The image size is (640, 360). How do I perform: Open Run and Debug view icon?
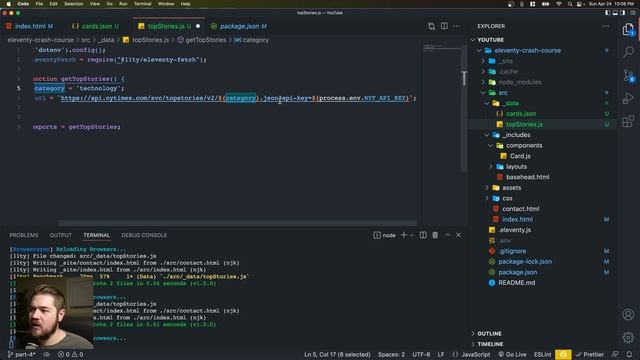click(628, 98)
